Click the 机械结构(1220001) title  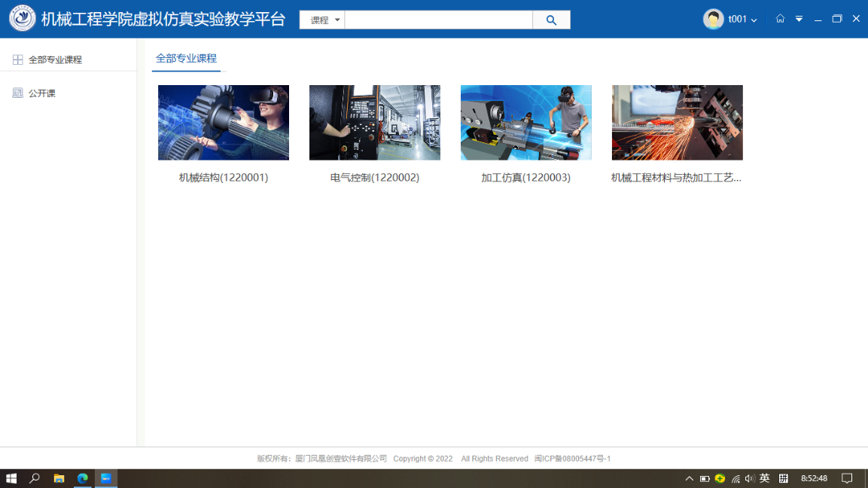coord(224,178)
